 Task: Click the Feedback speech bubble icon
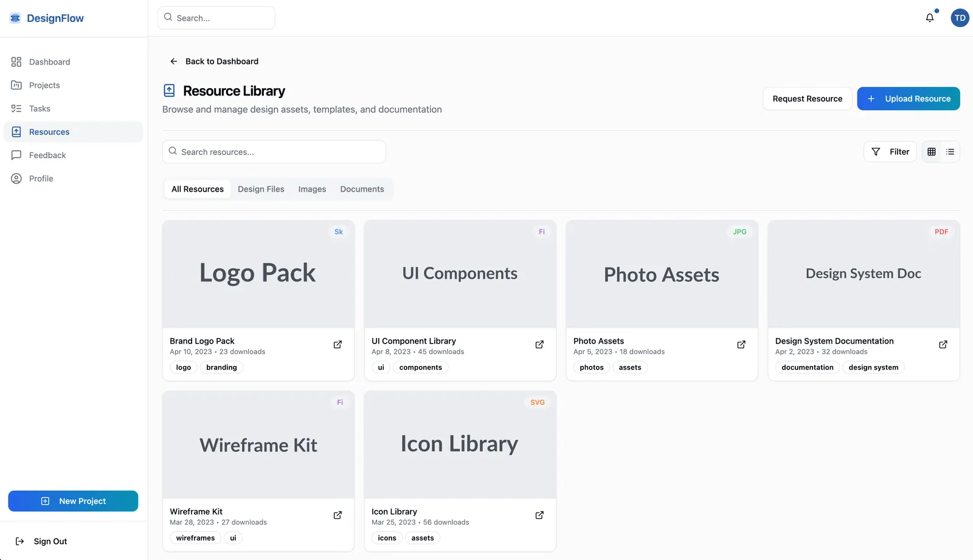point(16,155)
